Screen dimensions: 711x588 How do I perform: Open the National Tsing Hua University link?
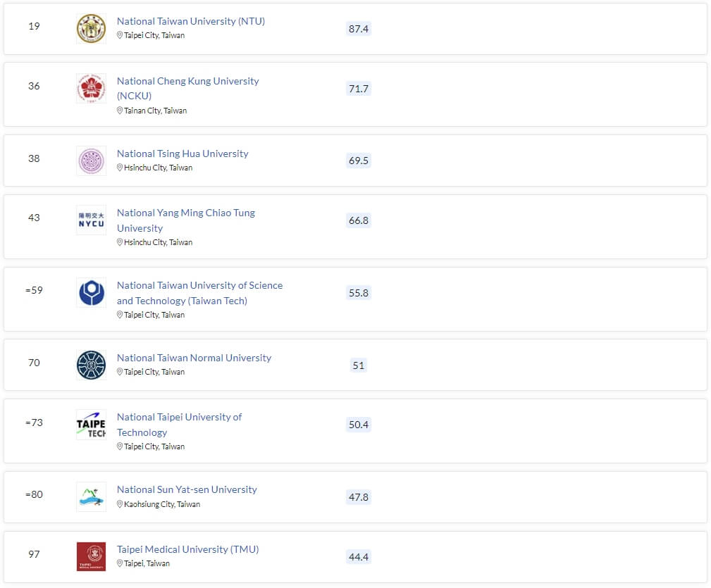(183, 154)
